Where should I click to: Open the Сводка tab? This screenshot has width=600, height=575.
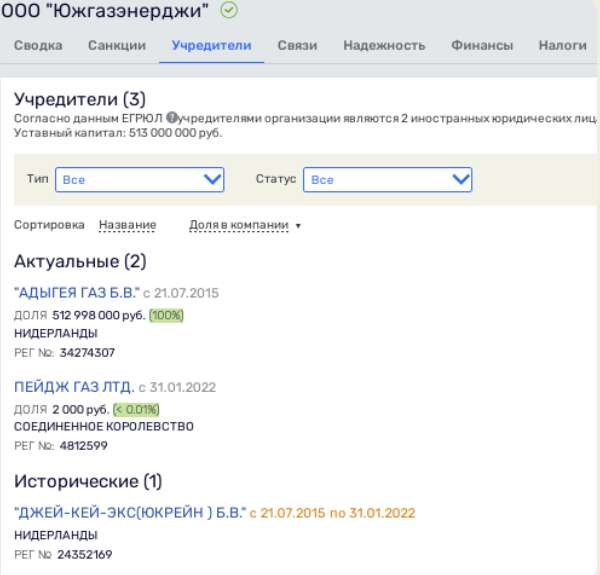38,46
